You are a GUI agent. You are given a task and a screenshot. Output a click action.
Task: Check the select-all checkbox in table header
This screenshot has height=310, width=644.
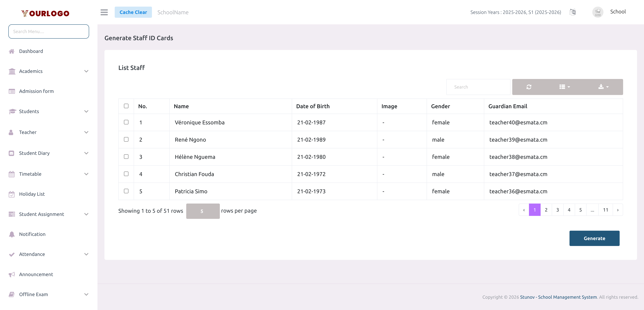click(x=126, y=106)
